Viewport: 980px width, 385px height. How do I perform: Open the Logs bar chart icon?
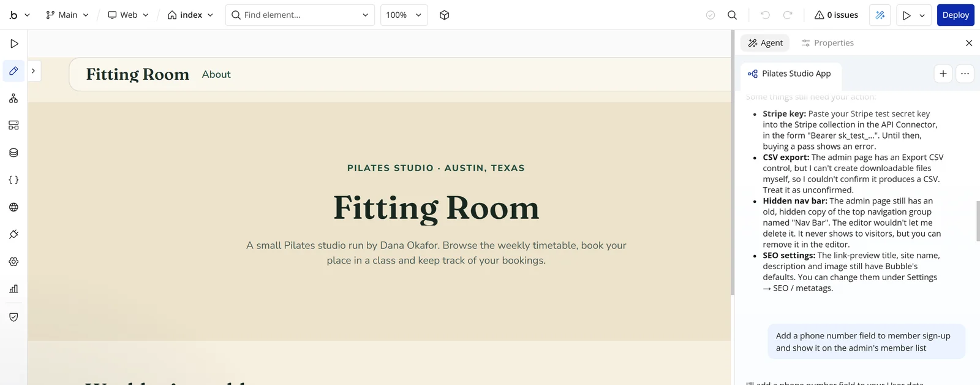pyautogui.click(x=13, y=289)
